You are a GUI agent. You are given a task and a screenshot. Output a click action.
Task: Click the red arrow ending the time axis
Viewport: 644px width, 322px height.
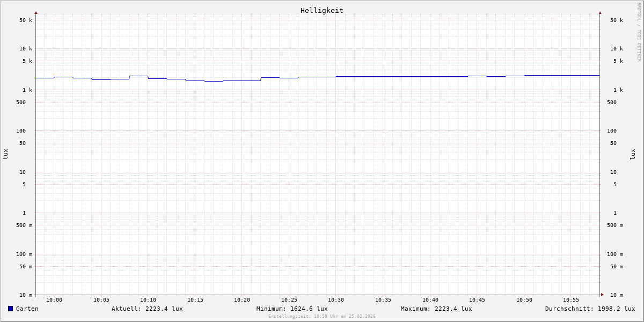click(x=602, y=294)
